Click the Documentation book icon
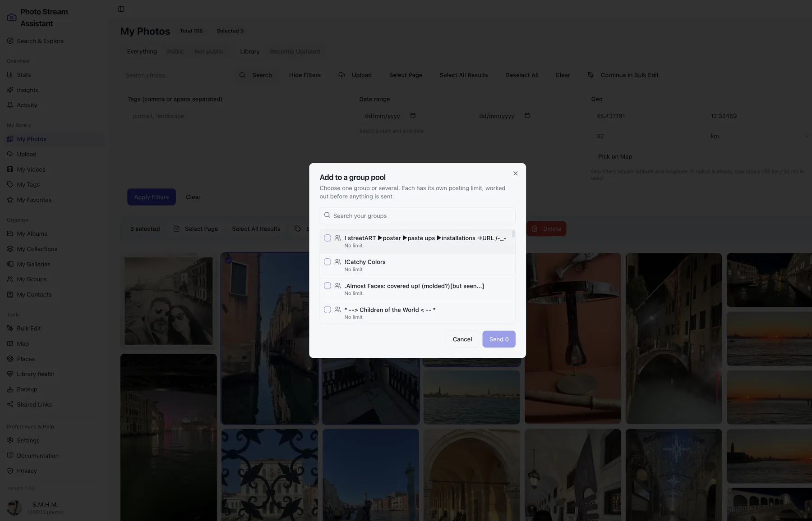 10,455
